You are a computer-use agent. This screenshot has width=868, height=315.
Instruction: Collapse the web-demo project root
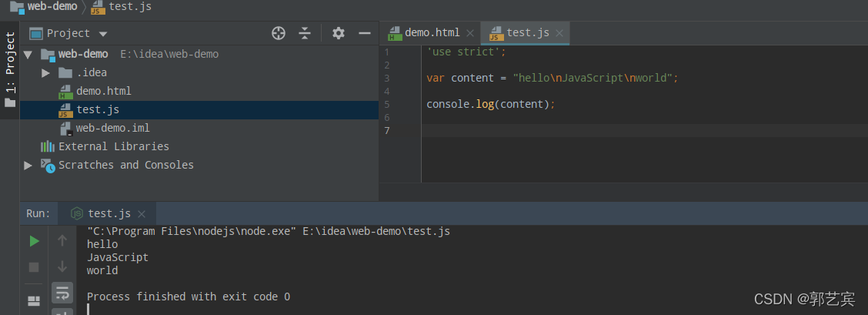click(28, 54)
